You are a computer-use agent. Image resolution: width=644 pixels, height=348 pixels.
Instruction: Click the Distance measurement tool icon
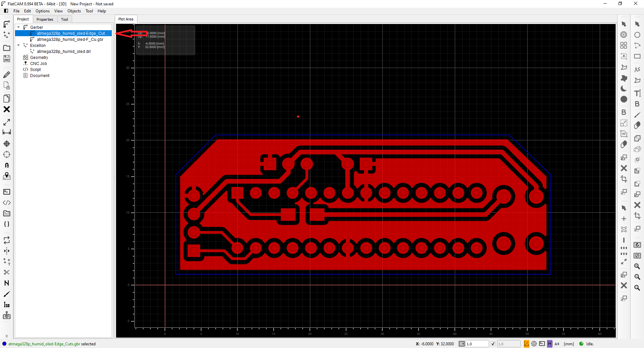click(6, 132)
